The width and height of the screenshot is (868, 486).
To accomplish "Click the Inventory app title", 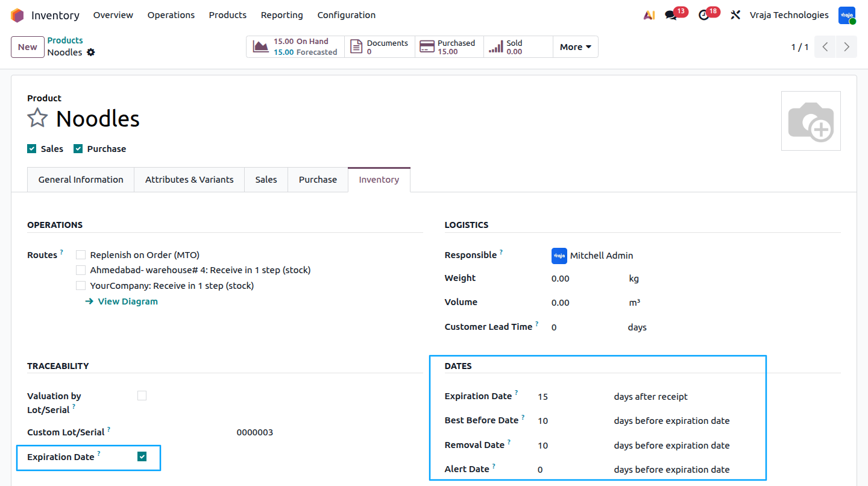I will tap(55, 15).
